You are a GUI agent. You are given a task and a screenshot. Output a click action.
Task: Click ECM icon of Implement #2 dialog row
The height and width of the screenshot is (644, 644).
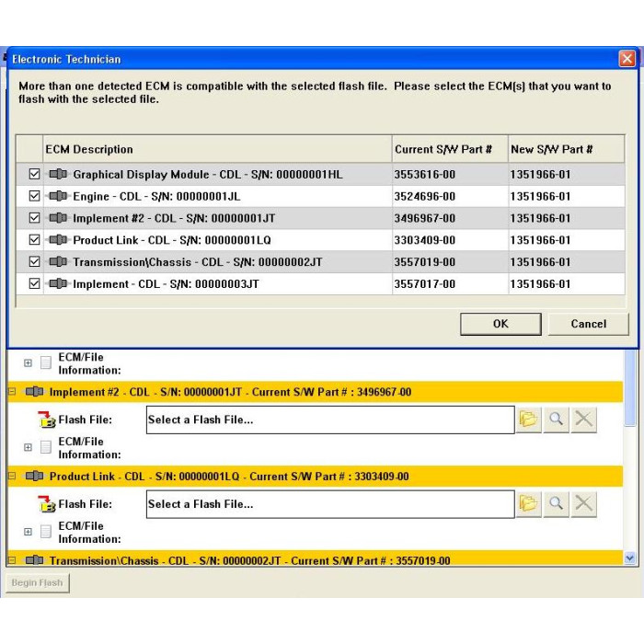point(58,218)
